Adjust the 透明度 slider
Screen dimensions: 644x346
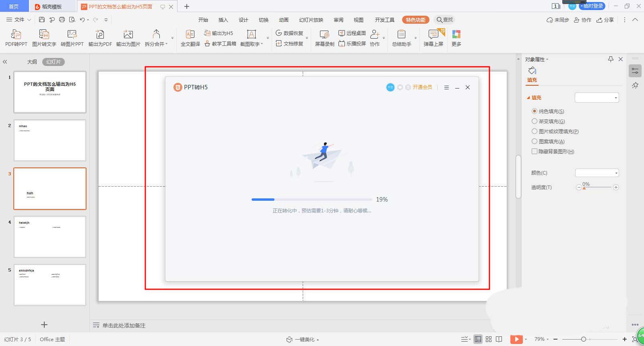(x=597, y=187)
